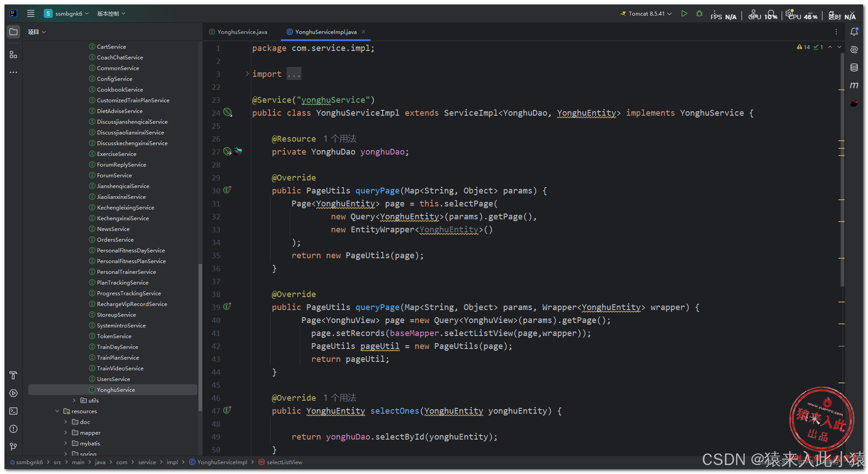Open the Tomcat 8.5.41 run configuration dropdown
The image size is (868, 474).
click(x=646, y=13)
